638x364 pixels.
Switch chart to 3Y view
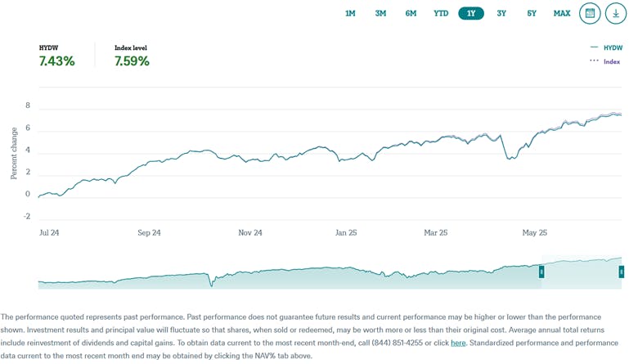(x=501, y=13)
